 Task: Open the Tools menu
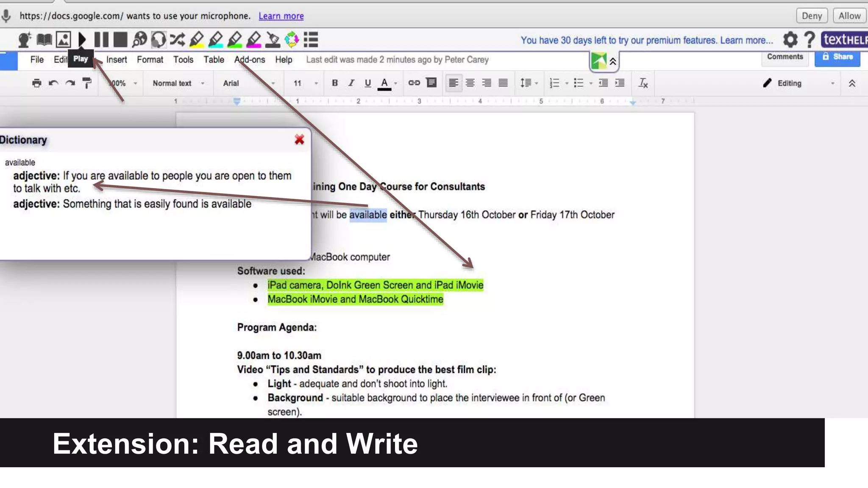click(x=183, y=60)
